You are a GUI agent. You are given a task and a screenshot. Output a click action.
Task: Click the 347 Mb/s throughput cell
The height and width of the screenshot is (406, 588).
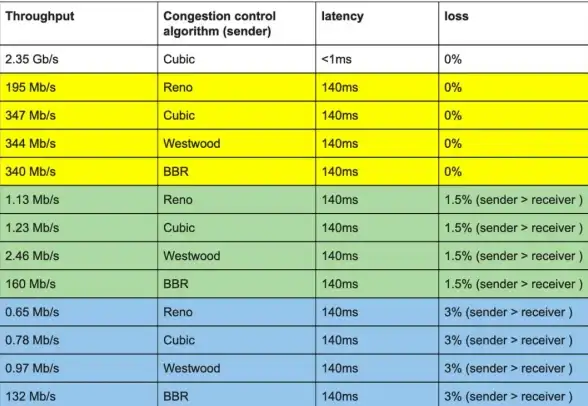79,115
